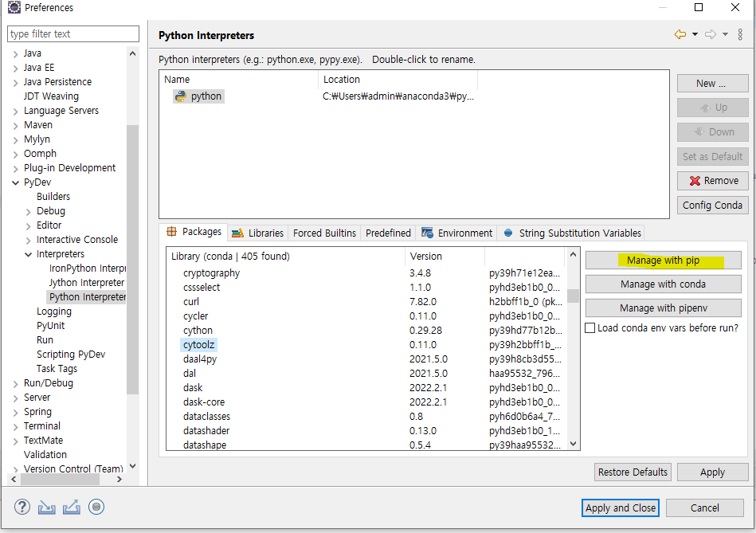Click the Library column header
Image resolution: width=756 pixels, height=533 pixels.
285,256
